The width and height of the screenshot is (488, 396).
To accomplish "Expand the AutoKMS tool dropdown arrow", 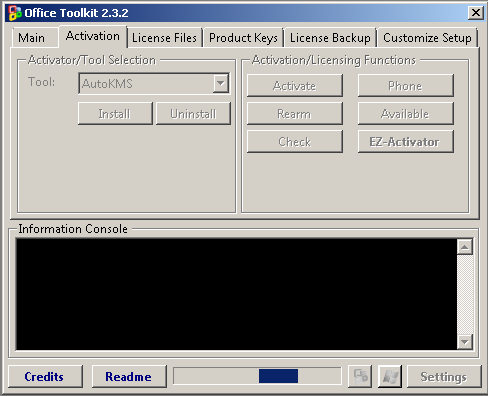I will point(221,83).
